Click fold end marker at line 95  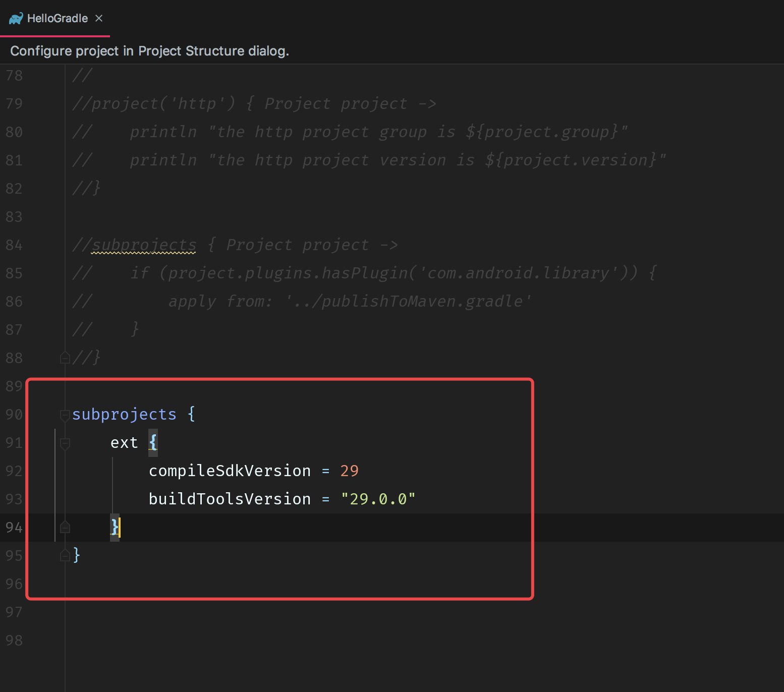point(65,555)
